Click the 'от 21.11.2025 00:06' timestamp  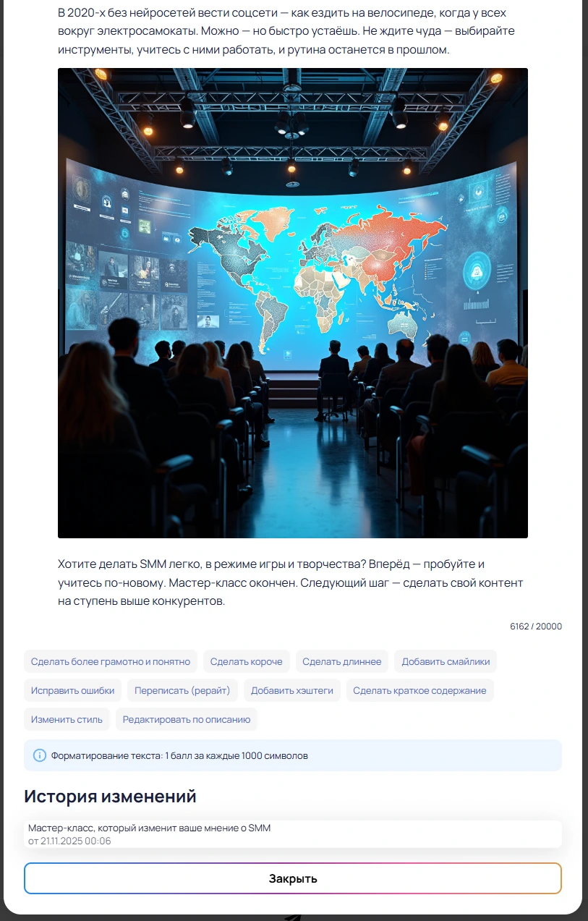69,841
